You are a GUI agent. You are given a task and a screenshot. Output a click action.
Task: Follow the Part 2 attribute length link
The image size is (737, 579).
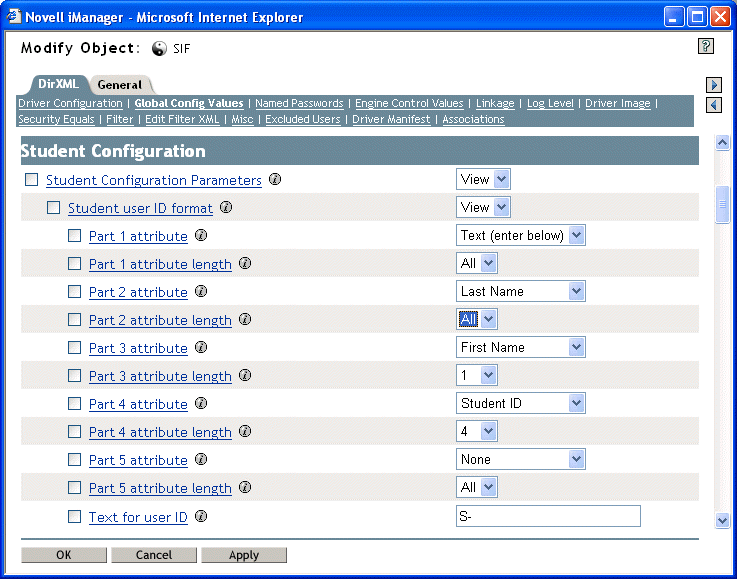(160, 320)
